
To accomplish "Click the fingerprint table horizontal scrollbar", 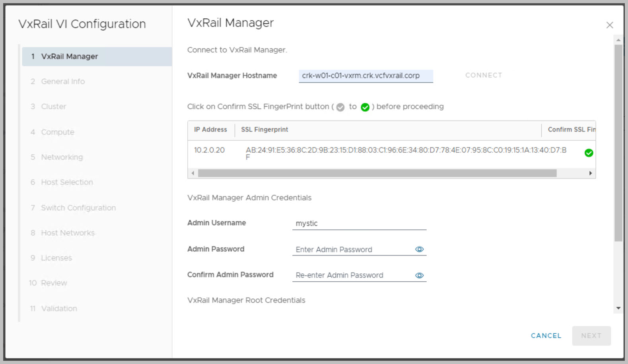I will coord(377,173).
